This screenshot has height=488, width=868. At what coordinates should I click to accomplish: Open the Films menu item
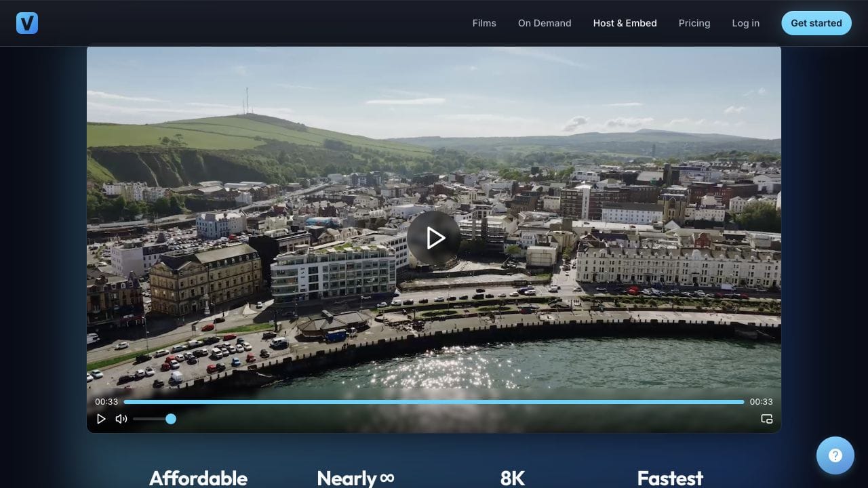484,23
